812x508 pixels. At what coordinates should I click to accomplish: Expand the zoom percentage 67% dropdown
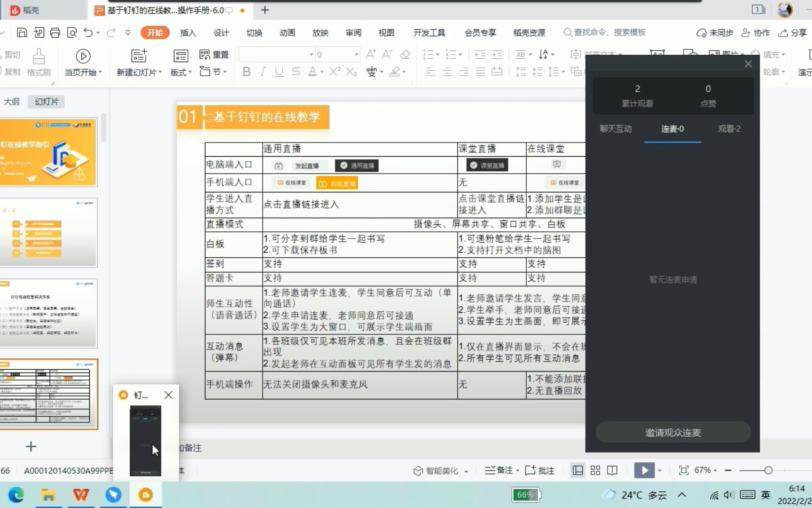[715, 470]
